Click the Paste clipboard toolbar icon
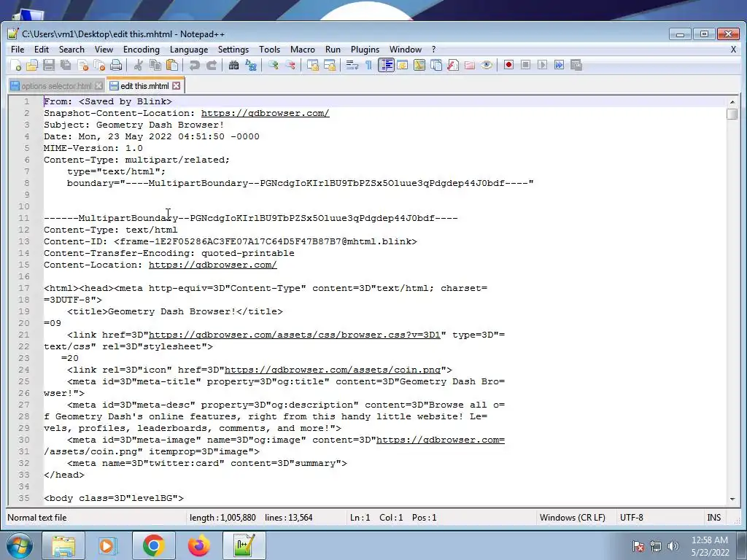 coord(172,65)
